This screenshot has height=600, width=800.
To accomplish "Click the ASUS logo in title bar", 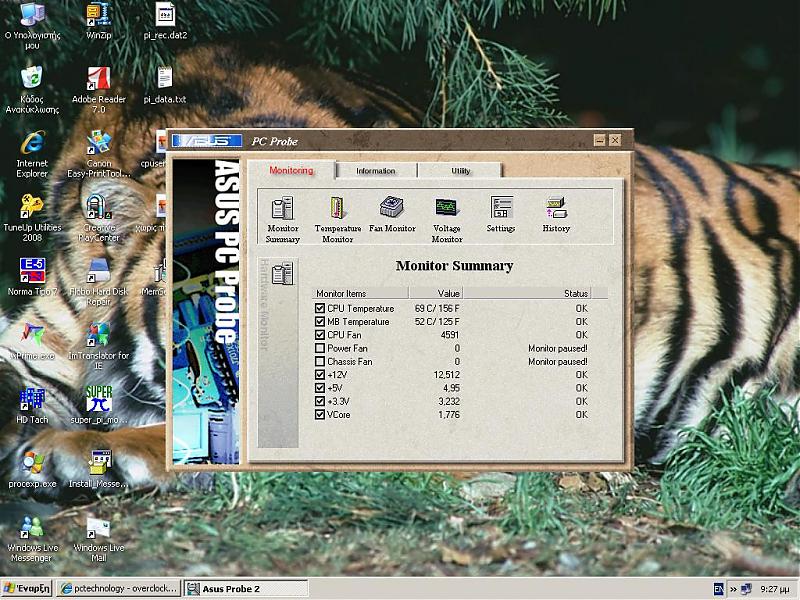I will pyautogui.click(x=207, y=141).
